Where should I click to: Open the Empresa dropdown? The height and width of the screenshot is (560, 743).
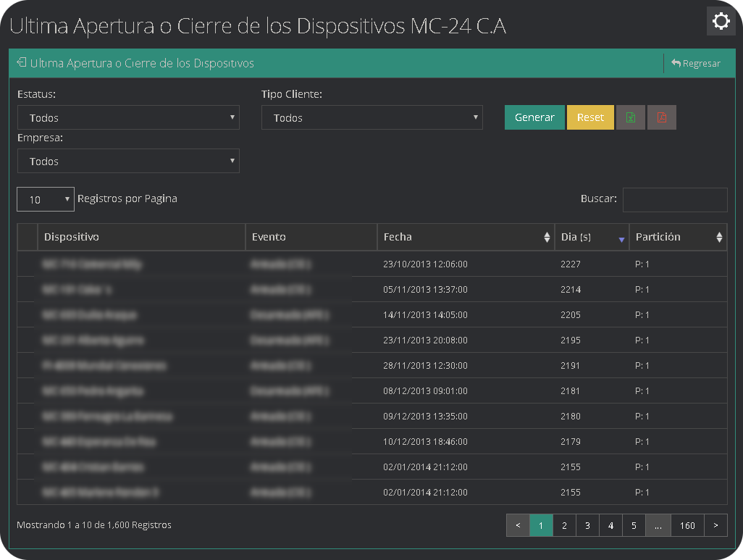[x=128, y=160]
